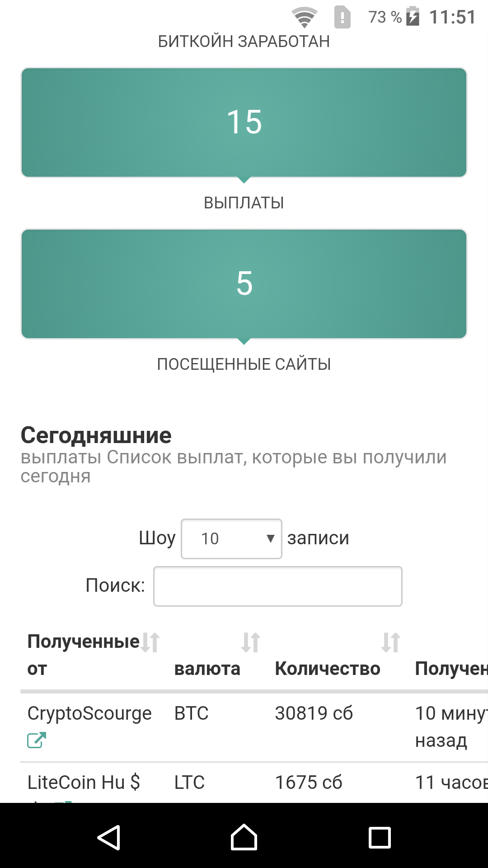This screenshot has width=488, height=868.
Task: Tap the Wi-Fi status icon
Action: click(304, 18)
